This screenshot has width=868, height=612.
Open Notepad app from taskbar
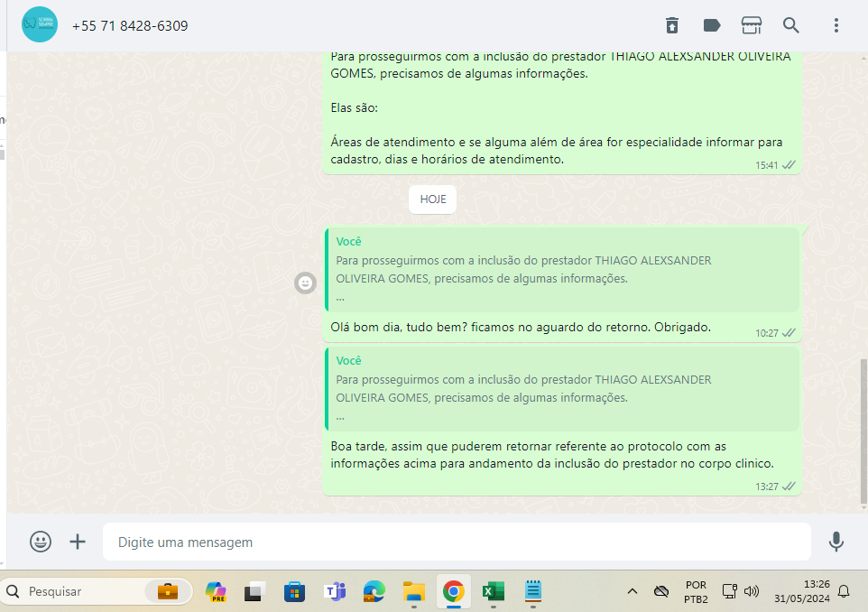point(533,591)
